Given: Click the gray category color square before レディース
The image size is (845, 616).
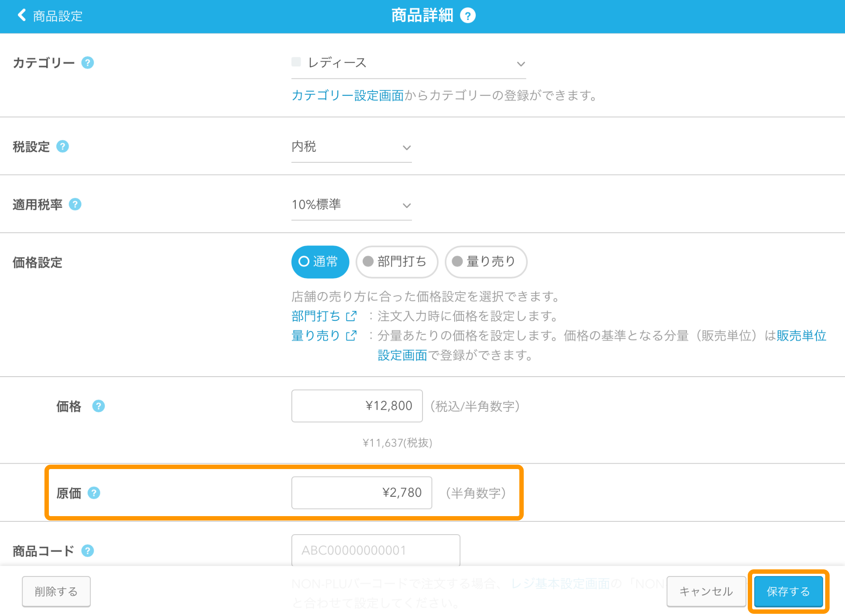Looking at the screenshot, I should [x=296, y=62].
